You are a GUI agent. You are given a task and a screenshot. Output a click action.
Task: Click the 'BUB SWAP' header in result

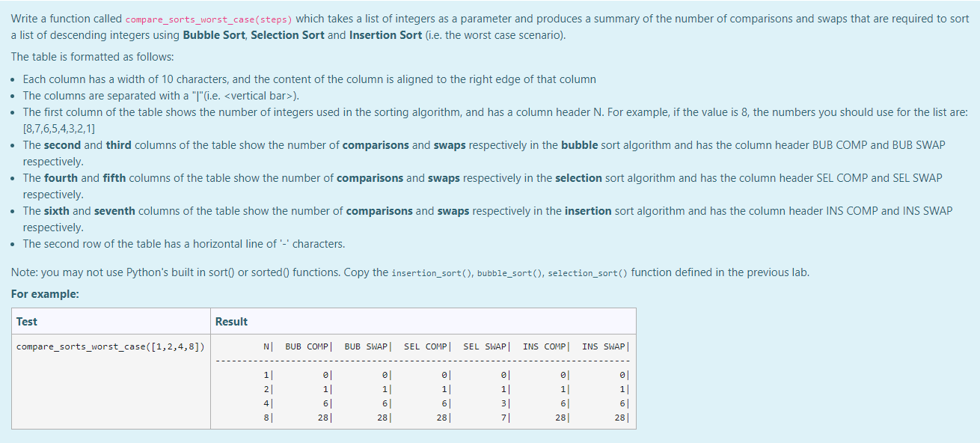click(x=366, y=346)
